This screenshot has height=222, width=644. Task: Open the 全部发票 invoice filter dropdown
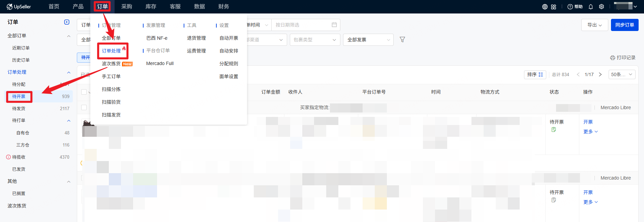click(368, 40)
